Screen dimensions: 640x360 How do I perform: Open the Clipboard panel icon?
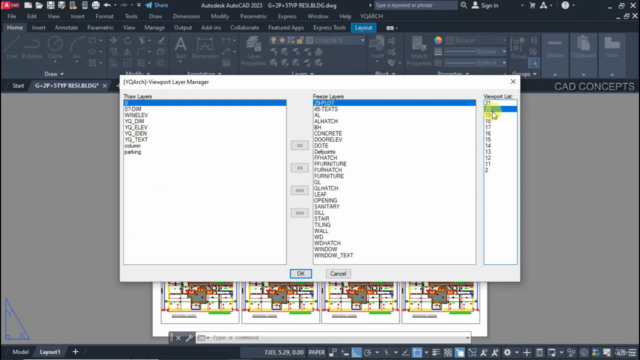tap(583, 48)
